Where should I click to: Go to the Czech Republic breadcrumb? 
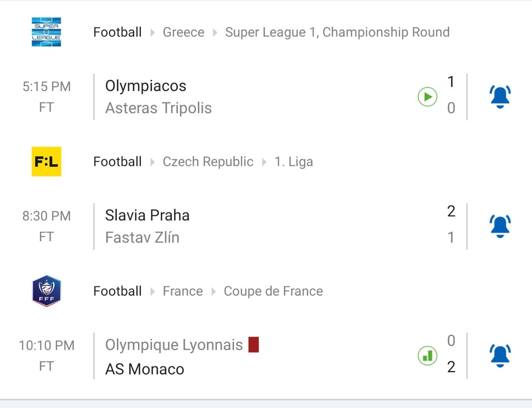coord(208,161)
